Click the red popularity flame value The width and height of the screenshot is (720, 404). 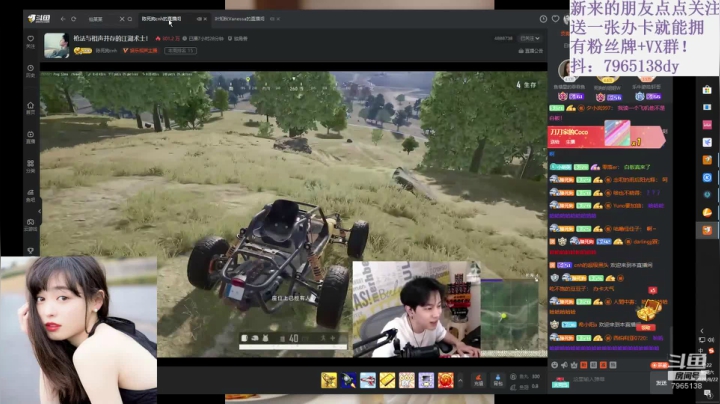(x=168, y=39)
